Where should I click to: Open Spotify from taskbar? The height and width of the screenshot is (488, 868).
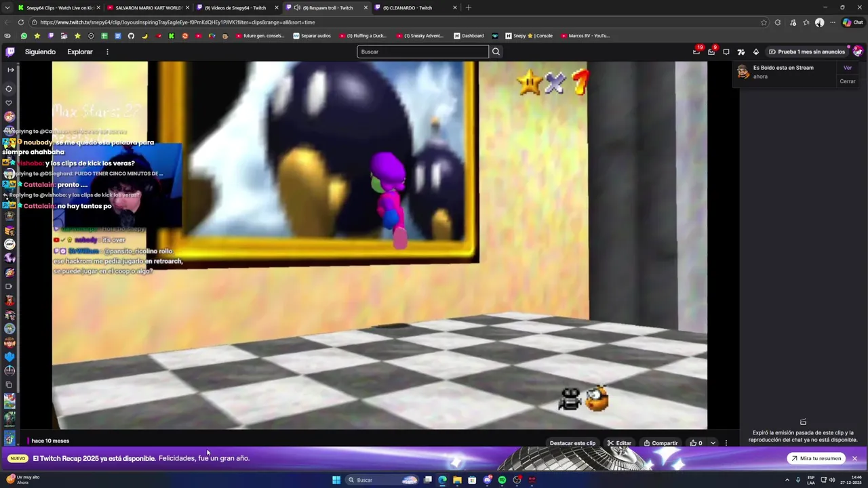coord(502,480)
